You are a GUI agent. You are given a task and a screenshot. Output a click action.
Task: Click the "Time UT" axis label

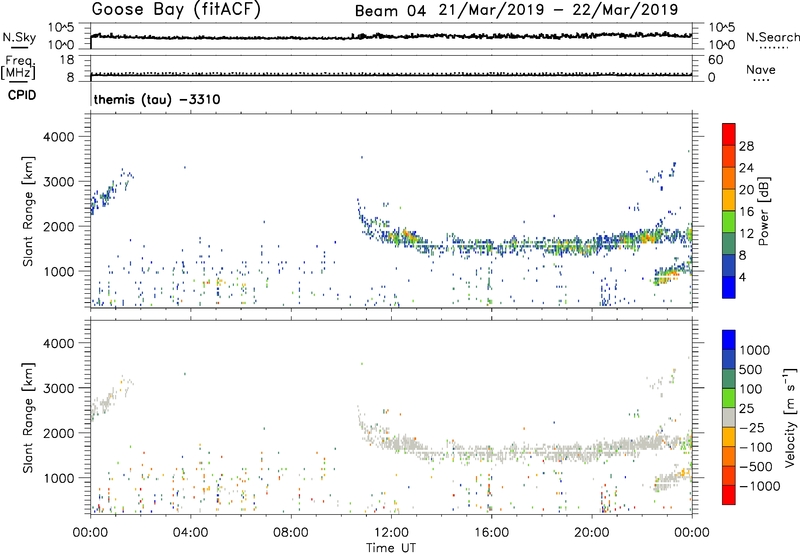pyautogui.click(x=391, y=548)
